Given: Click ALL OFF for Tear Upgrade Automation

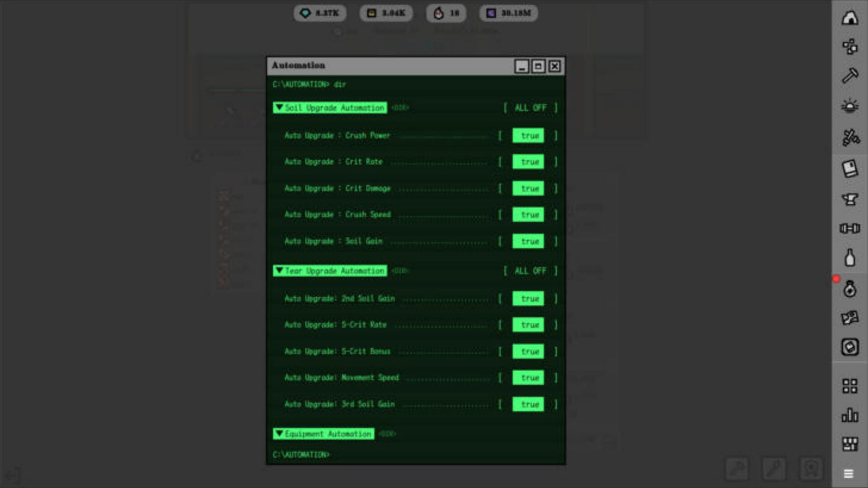Looking at the screenshot, I should coord(530,271).
